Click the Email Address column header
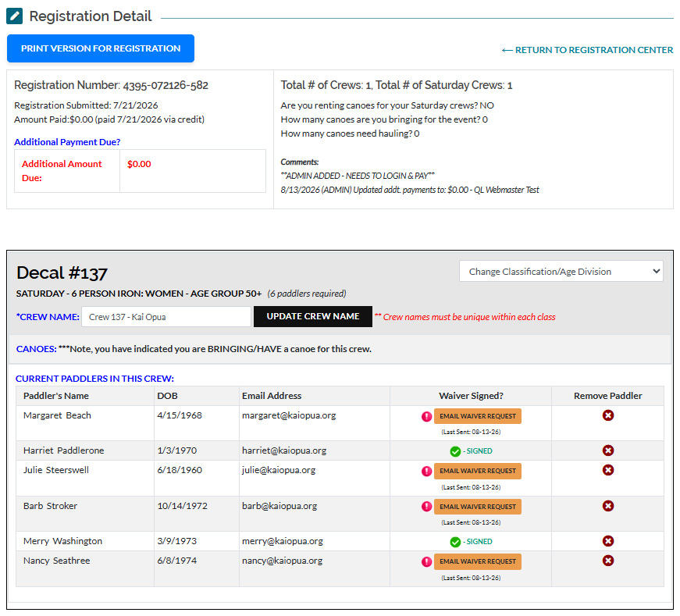This screenshot has width=680, height=616. pyautogui.click(x=272, y=396)
